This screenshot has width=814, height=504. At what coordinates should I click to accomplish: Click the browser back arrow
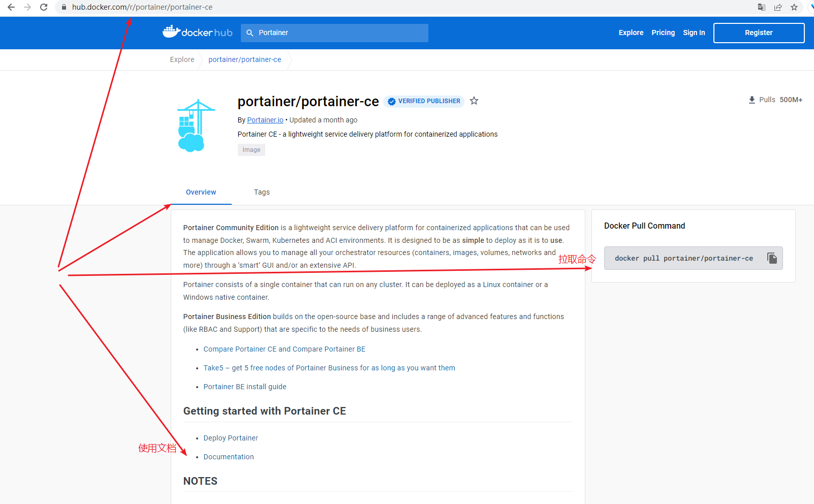pos(11,7)
